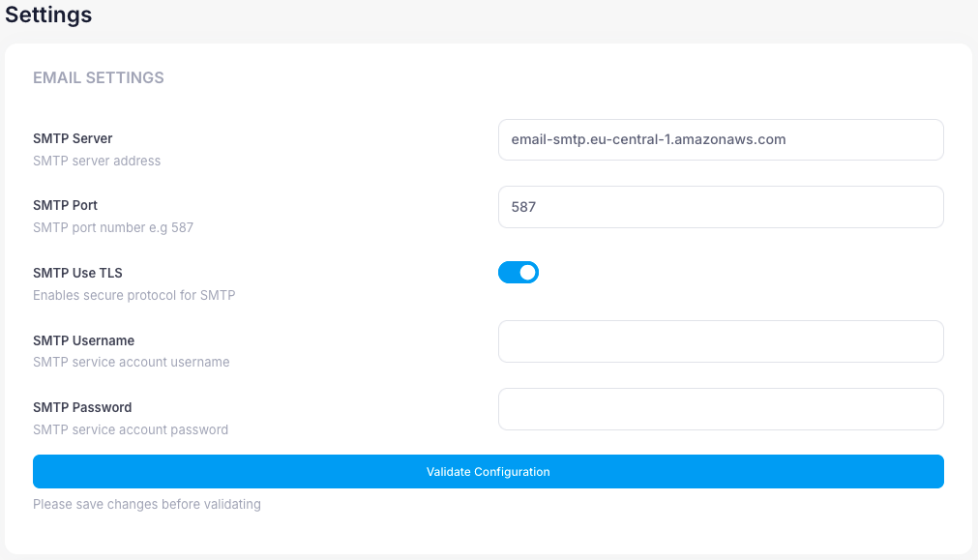Click 'Please save changes before validating' note
The width and height of the screenshot is (978, 560).
(147, 504)
